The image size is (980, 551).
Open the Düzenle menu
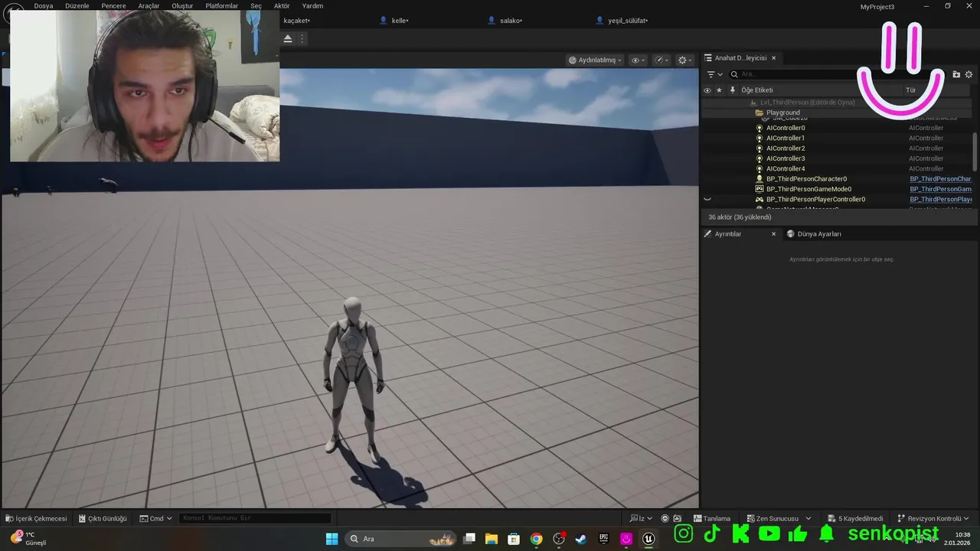coord(77,5)
